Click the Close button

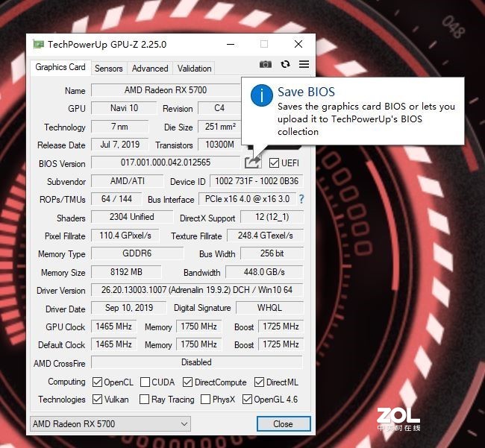click(283, 423)
